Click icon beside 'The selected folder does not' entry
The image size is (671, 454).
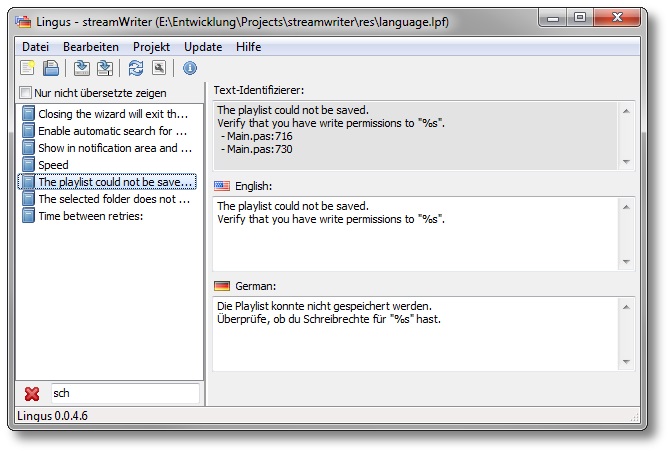pos(28,199)
